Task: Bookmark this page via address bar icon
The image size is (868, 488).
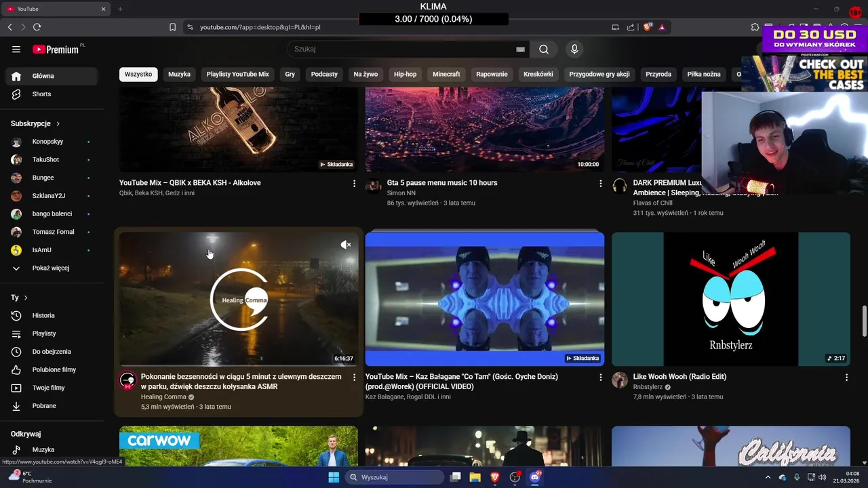Action: point(172,27)
